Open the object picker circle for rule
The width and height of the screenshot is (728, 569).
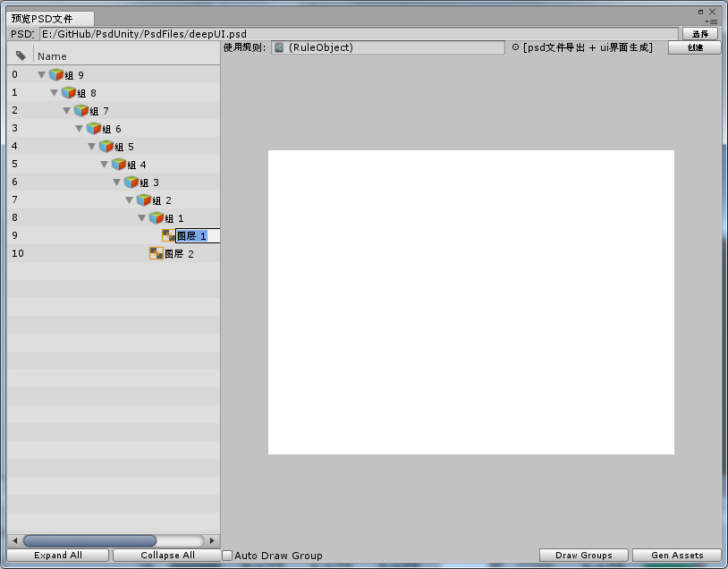pos(515,47)
